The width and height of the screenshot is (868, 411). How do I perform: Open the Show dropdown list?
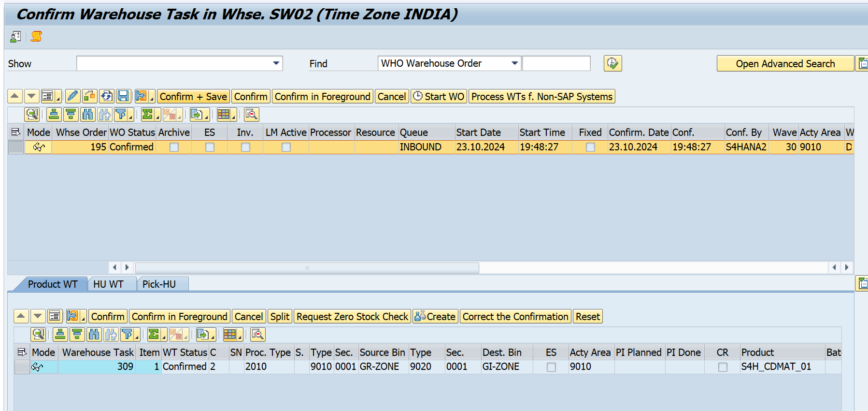pyautogui.click(x=276, y=63)
